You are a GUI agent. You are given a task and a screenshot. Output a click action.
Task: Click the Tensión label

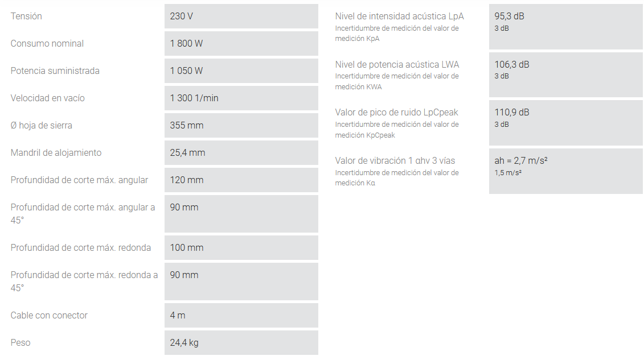click(x=26, y=16)
